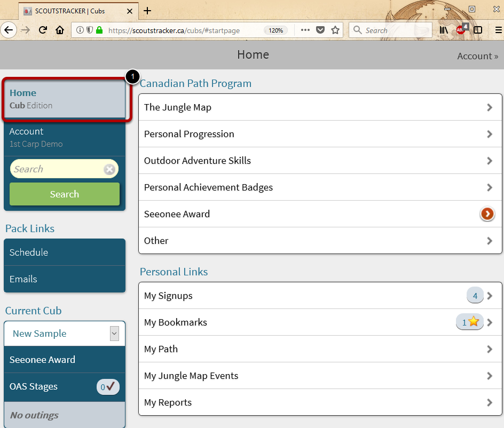Expand Personal Progression chevron

(x=489, y=134)
